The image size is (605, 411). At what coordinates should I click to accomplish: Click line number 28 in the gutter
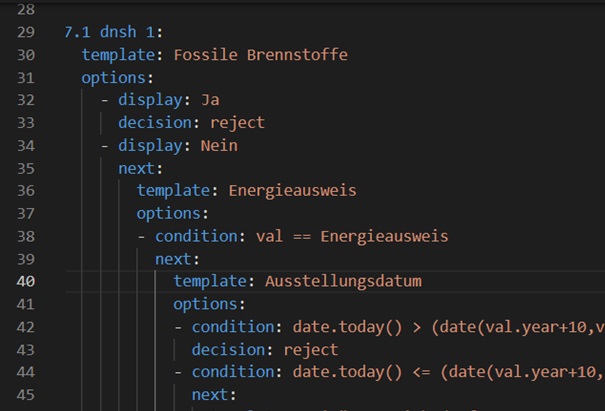point(26,9)
